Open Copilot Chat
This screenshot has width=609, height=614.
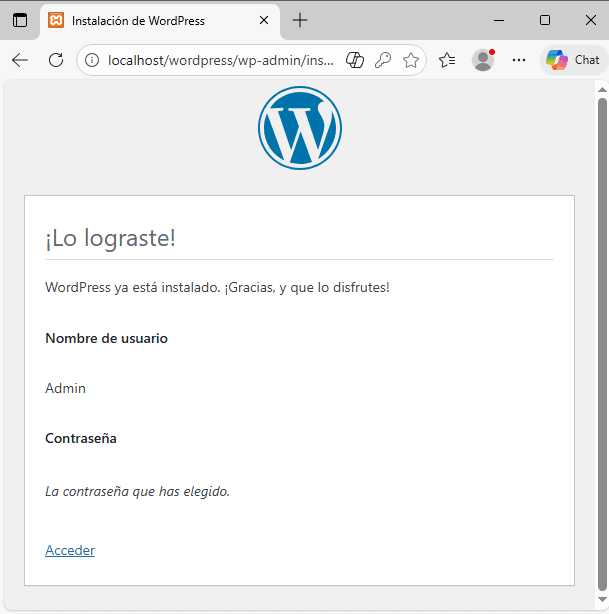573,60
